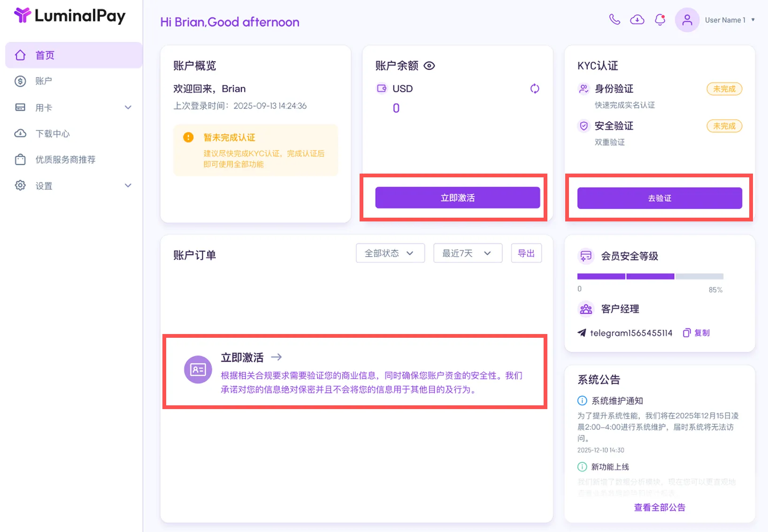Click the info icon next to 新功能上线
768x532 pixels.
tap(582, 467)
